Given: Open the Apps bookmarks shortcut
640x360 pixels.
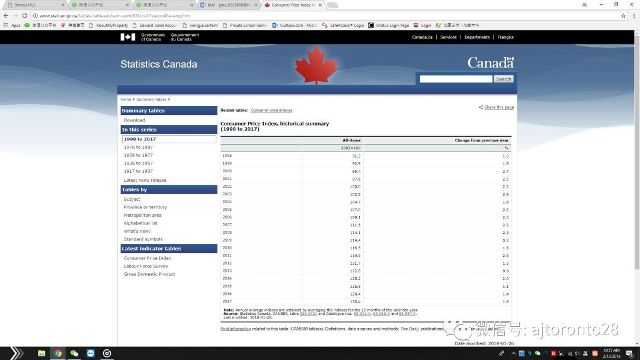Looking at the screenshot, I should (x=12, y=25).
